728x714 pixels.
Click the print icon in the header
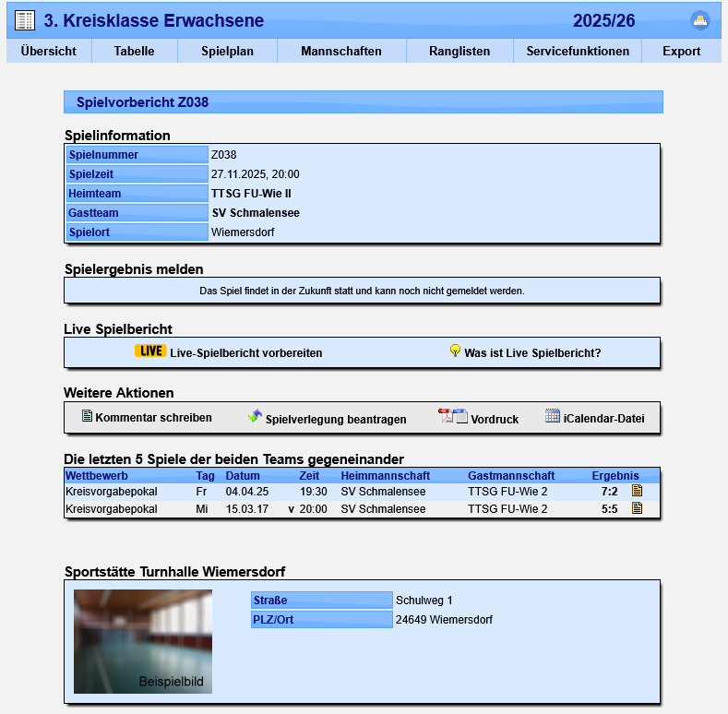click(x=700, y=21)
